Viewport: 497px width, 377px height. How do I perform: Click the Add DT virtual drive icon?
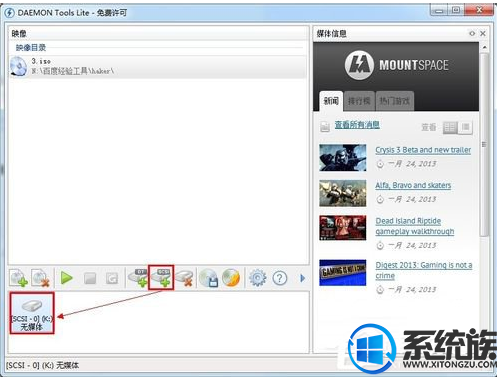[138, 278]
